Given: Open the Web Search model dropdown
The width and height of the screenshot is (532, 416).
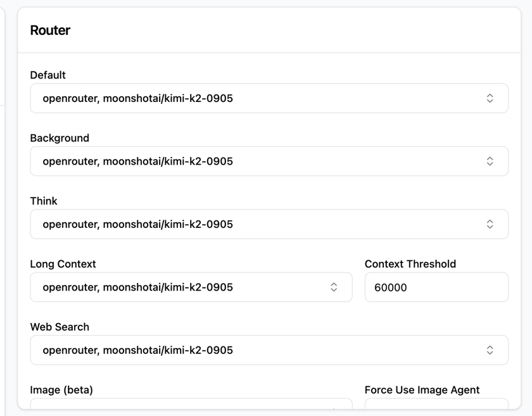Looking at the screenshot, I should [x=269, y=350].
